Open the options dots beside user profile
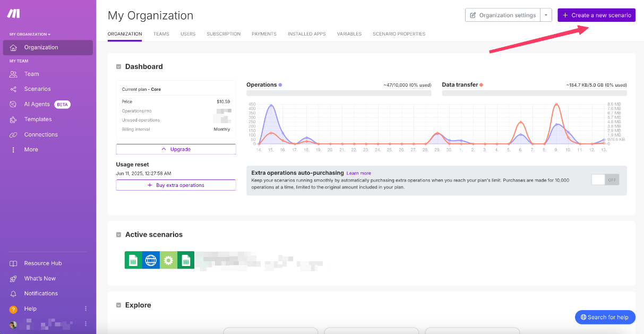The height and width of the screenshot is (334, 644). coord(85,323)
